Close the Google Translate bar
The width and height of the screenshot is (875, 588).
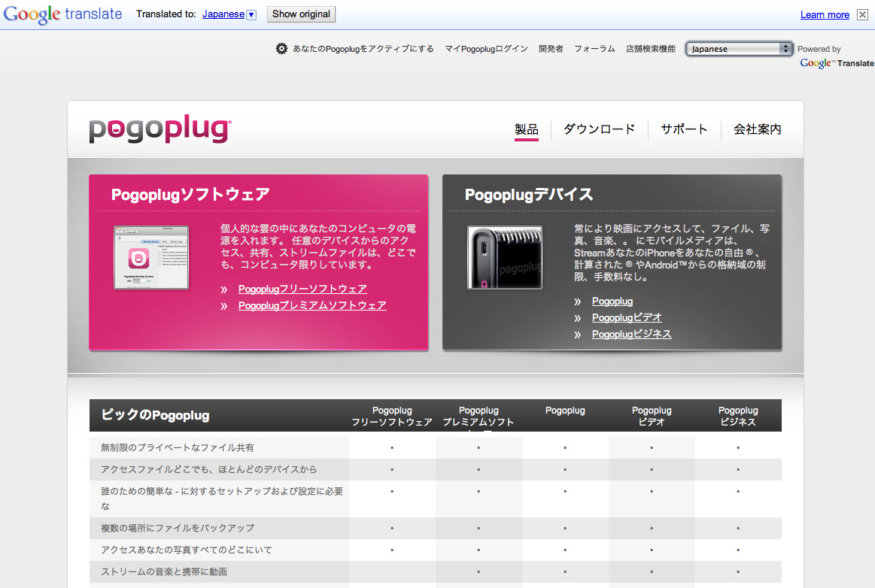[862, 14]
